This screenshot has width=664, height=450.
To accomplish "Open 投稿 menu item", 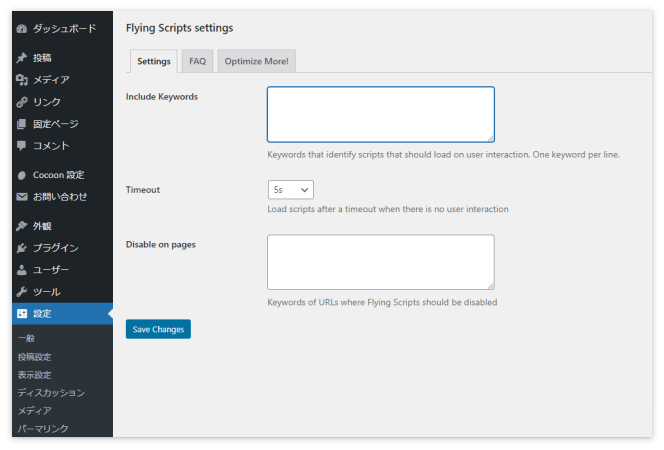I will pos(42,58).
